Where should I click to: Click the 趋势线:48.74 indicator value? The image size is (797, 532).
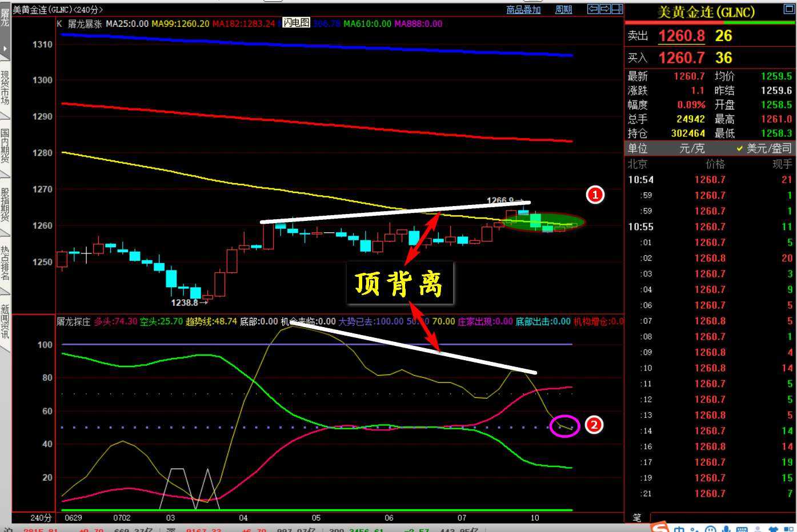pyautogui.click(x=211, y=321)
